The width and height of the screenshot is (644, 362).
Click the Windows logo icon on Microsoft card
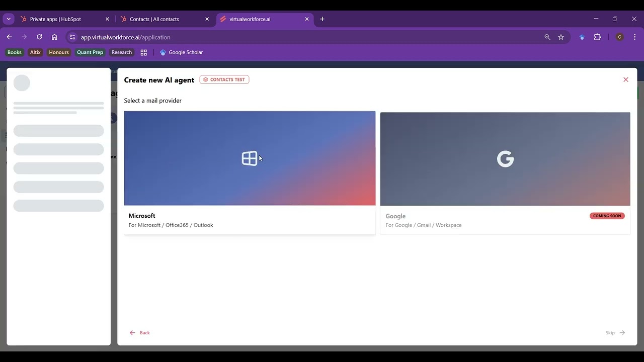click(x=250, y=158)
